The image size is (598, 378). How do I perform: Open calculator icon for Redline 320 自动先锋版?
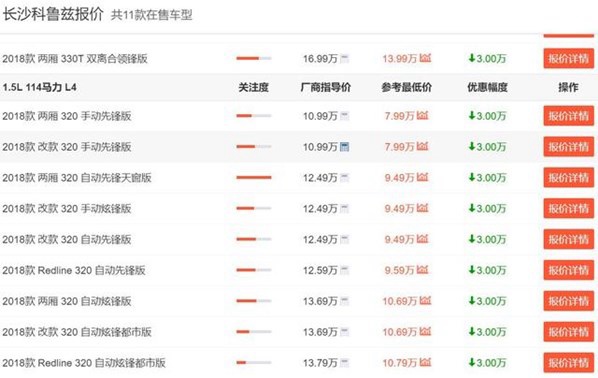pyautogui.click(x=344, y=270)
